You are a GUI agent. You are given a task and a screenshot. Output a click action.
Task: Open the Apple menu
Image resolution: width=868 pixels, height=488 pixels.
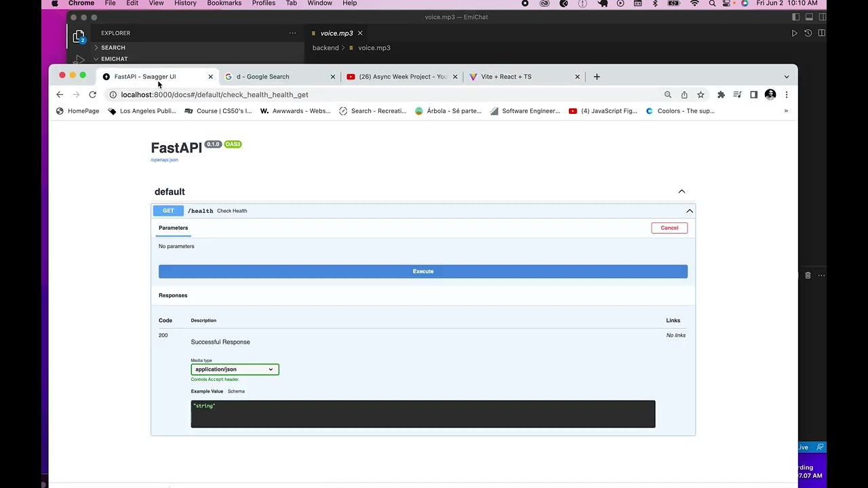(x=55, y=3)
